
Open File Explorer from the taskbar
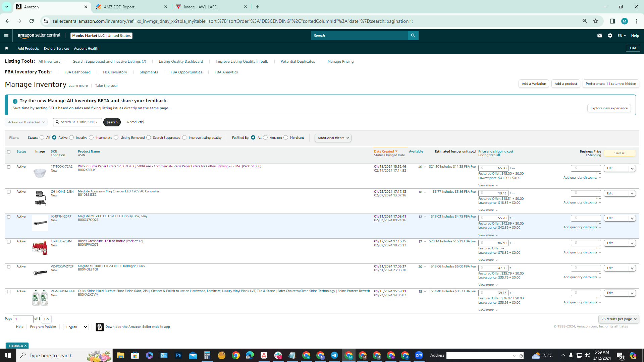pyautogui.click(x=121, y=355)
